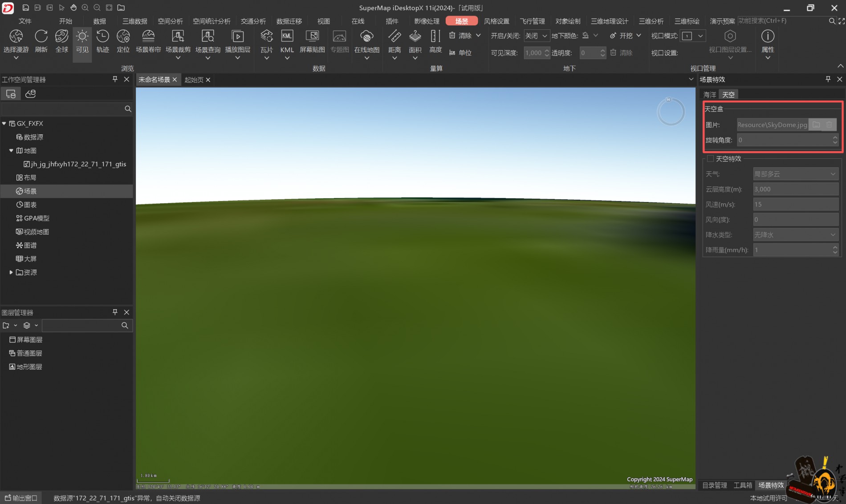This screenshot has height=504, width=846.
Task: Click the compass in the scene view
Action: 671,112
